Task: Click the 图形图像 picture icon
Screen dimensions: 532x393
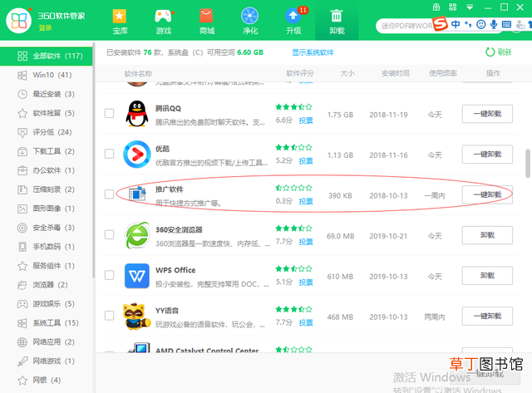Action: (22, 209)
